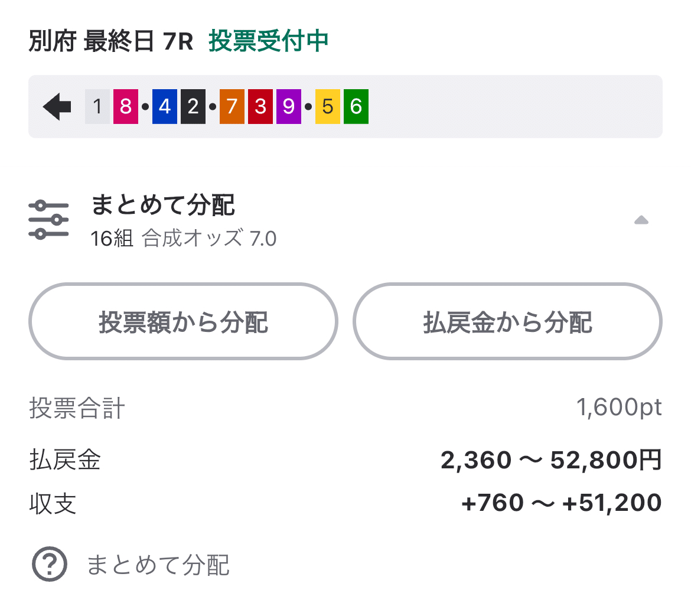Toggle the 払戻金から分配 option
This screenshot has width=691, height=616.
click(507, 322)
